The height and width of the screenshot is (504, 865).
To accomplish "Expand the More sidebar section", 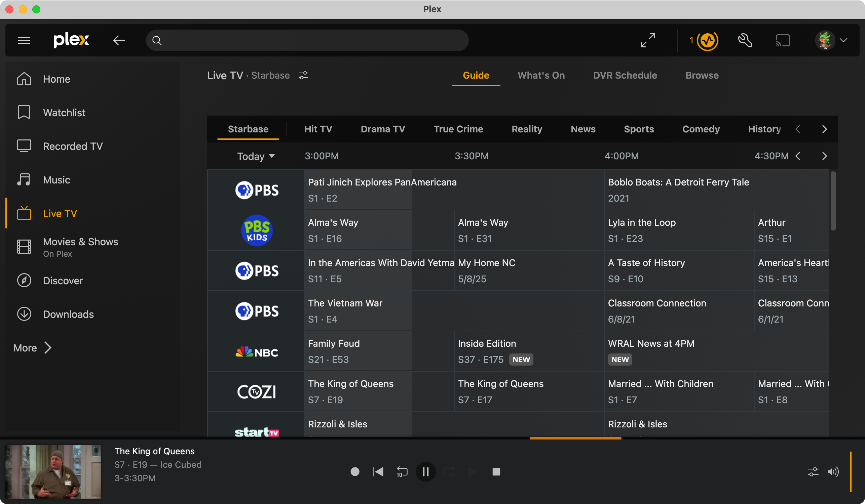I will [x=33, y=348].
